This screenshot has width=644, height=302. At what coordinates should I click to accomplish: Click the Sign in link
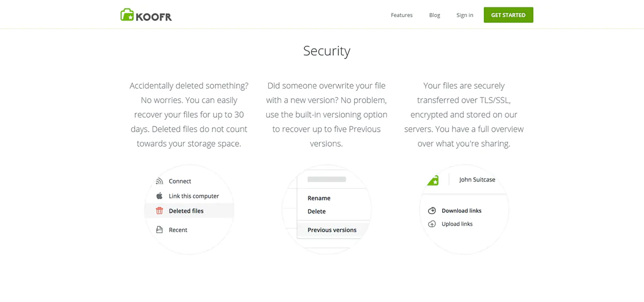(465, 15)
